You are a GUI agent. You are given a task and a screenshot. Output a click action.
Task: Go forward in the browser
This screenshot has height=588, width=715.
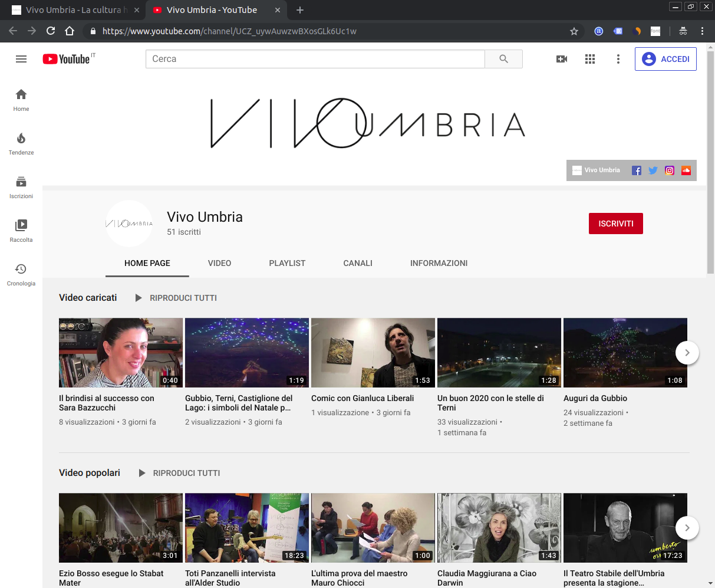[x=32, y=31]
